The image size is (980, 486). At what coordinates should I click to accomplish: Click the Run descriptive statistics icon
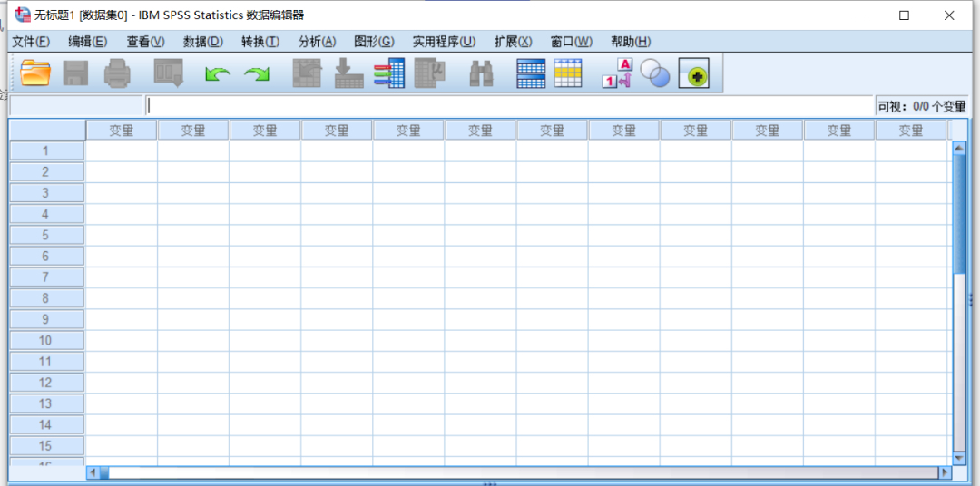[429, 73]
